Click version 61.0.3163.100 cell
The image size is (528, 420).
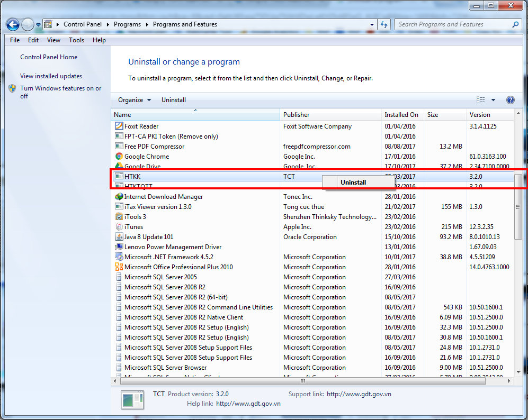tap(488, 157)
